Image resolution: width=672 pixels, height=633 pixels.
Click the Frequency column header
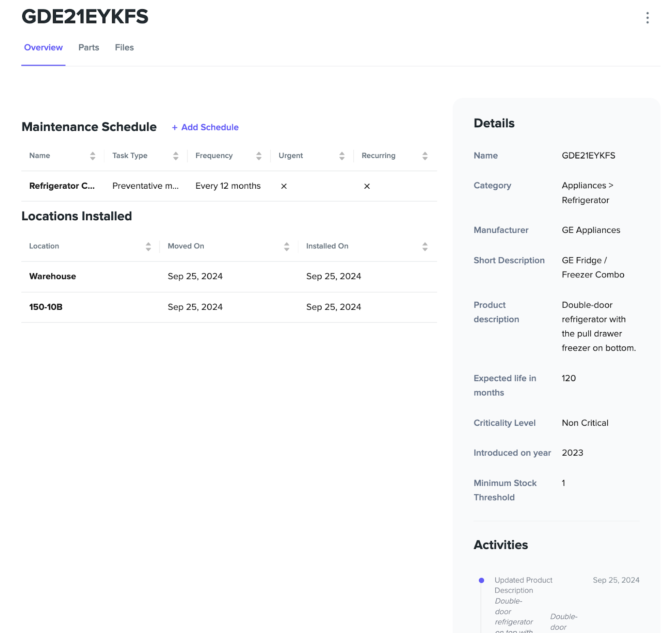[214, 156]
